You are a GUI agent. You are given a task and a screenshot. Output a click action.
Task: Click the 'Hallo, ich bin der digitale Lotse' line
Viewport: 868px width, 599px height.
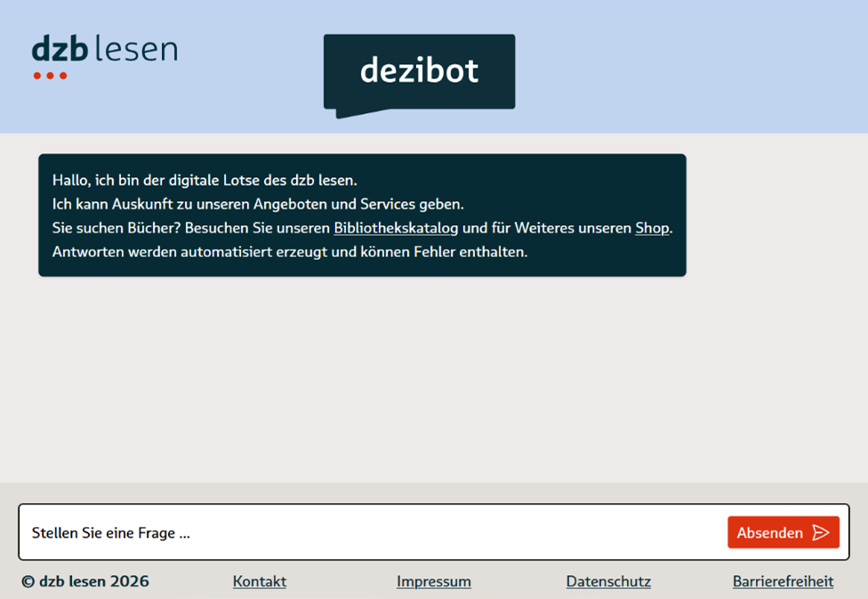click(x=205, y=181)
